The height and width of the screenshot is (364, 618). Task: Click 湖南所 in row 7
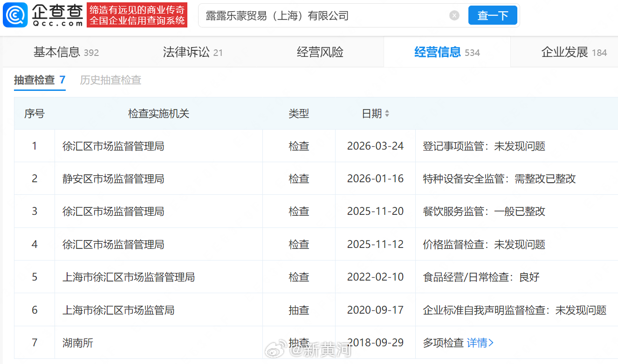pos(78,343)
